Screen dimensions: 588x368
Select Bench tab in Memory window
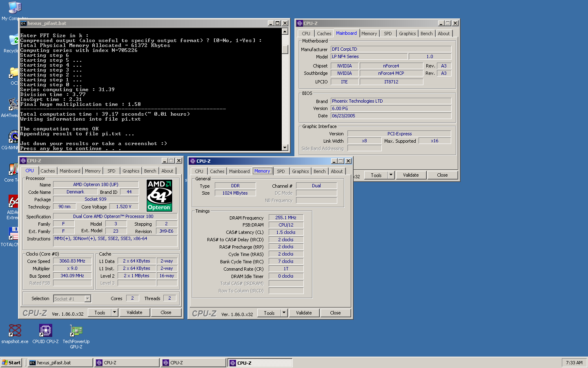click(320, 171)
